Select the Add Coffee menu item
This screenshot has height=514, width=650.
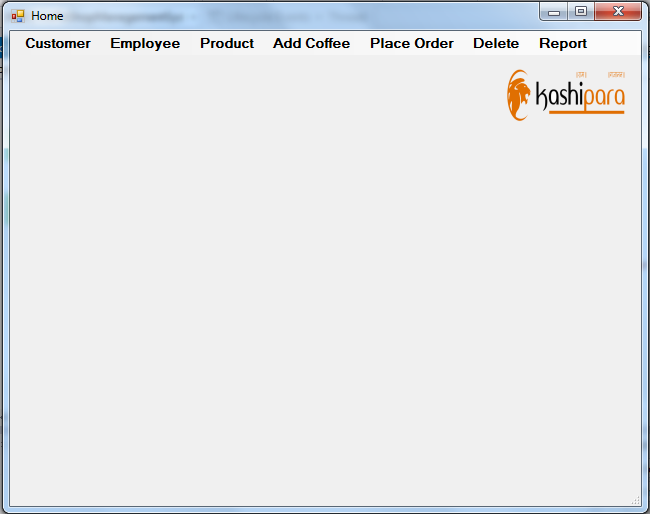coord(311,44)
